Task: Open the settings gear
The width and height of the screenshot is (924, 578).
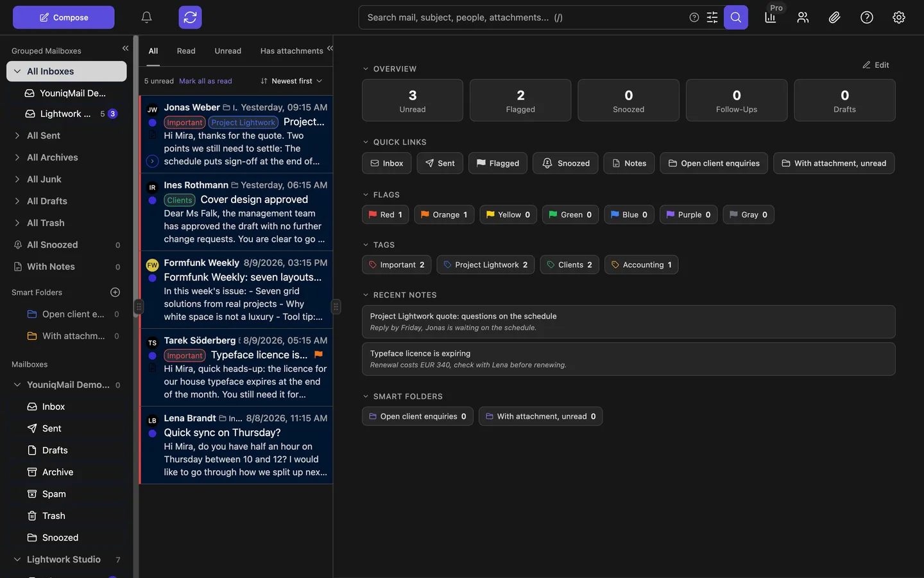Action: point(899,17)
